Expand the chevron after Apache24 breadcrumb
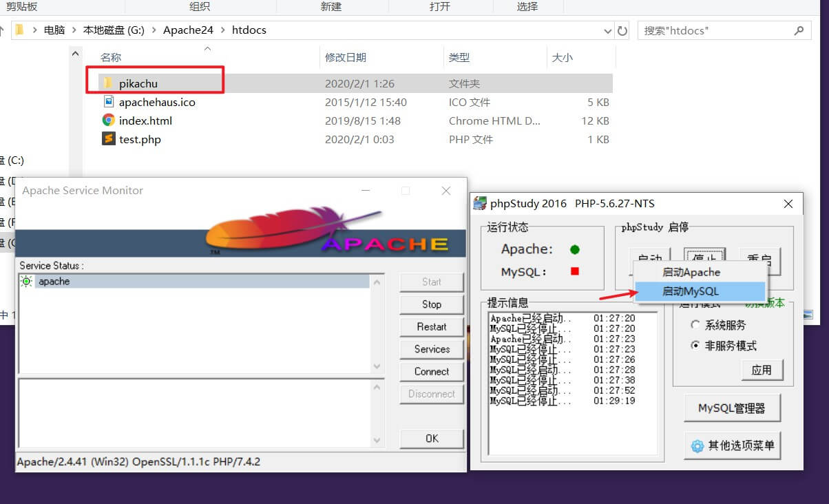829x504 pixels. point(223,30)
